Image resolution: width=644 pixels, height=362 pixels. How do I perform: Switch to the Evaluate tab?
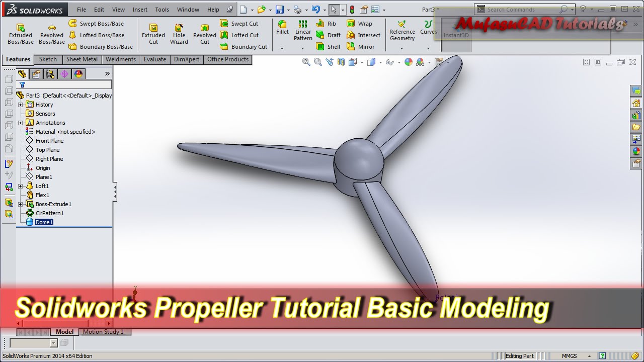coord(155,59)
